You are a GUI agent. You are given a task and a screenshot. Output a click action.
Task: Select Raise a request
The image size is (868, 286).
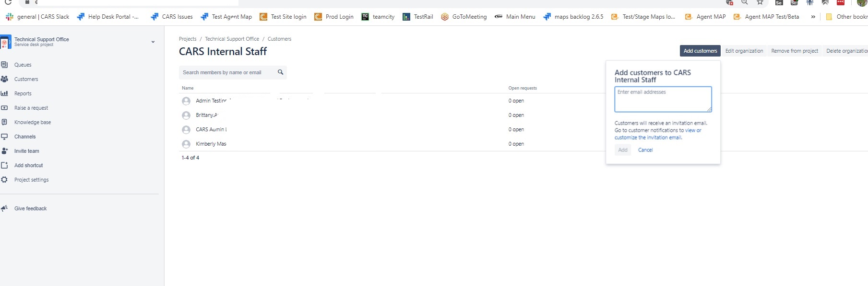31,108
